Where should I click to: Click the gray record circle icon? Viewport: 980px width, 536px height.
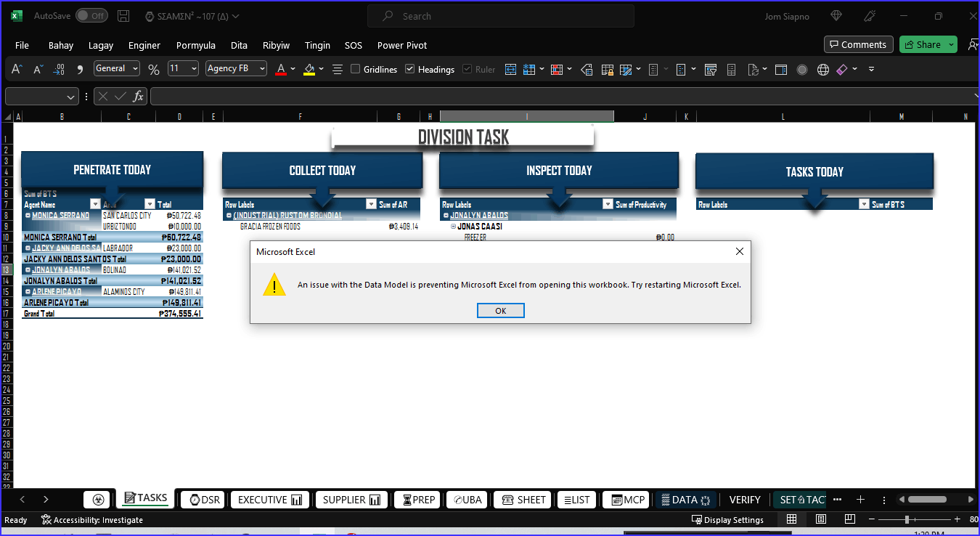pyautogui.click(x=802, y=69)
